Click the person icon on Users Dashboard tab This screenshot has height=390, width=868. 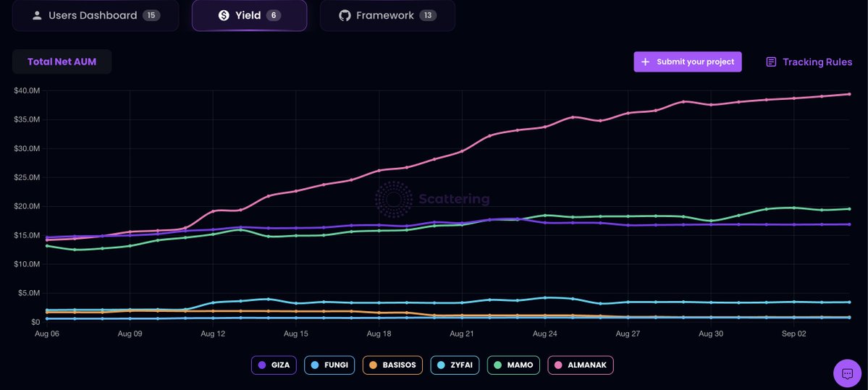36,15
